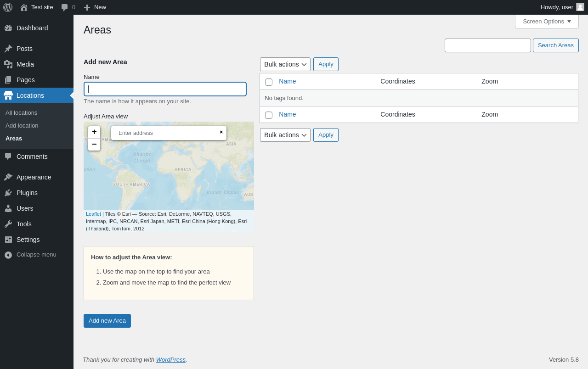Zoom out on the map
This screenshot has width=588, height=369.
(x=94, y=145)
